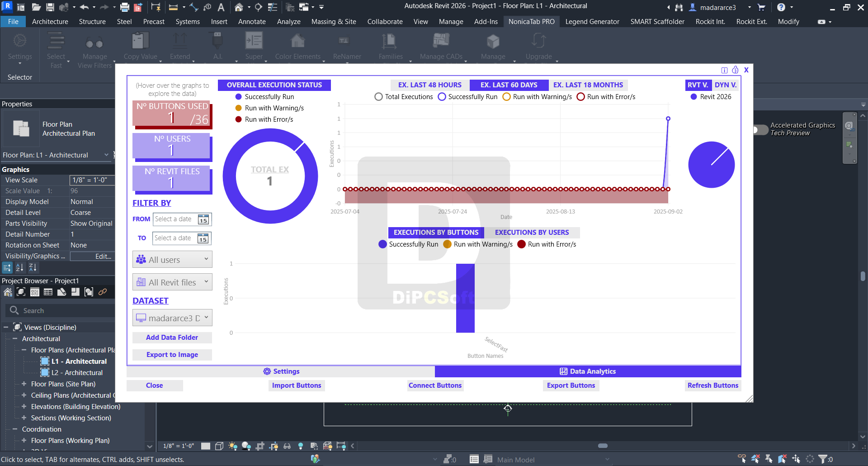
Task: Print with the printer icon in Quick Access toolbar
Action: click(x=125, y=7)
